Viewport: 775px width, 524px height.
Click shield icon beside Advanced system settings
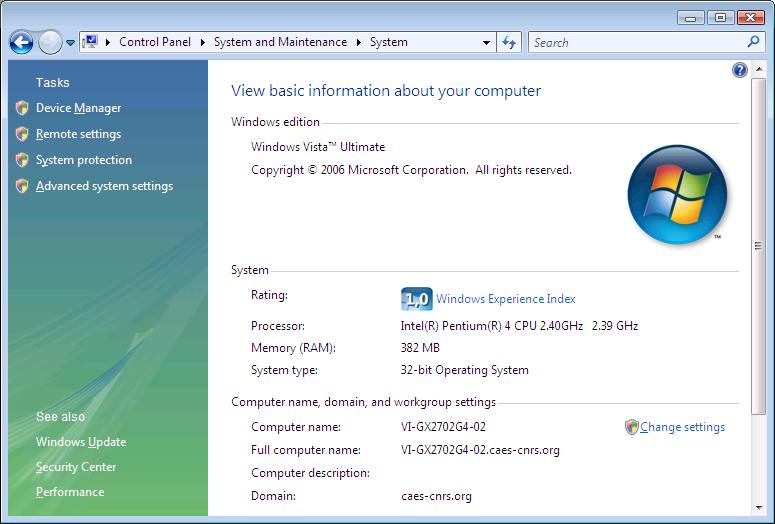[22, 186]
